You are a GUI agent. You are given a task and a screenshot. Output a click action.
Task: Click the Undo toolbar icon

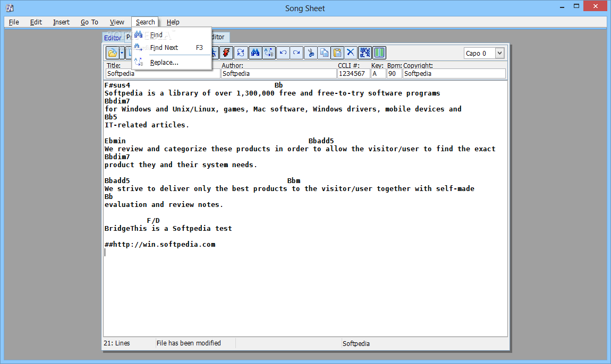click(x=283, y=53)
